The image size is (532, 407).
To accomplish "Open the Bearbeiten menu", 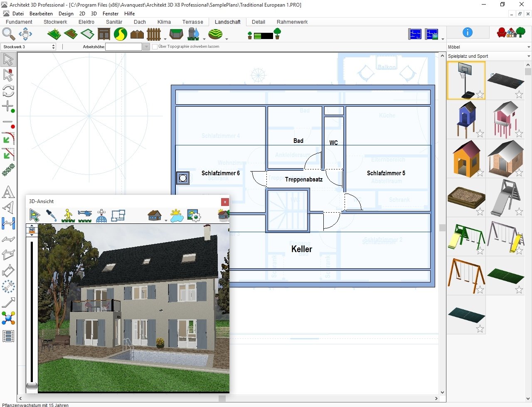I will coord(41,13).
